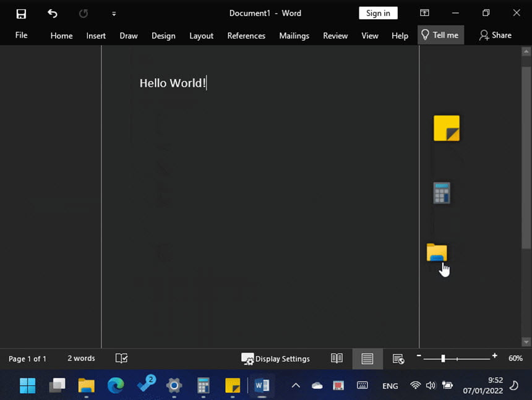Open the Windows Start menu
This screenshot has height=400, width=532.
point(27,385)
